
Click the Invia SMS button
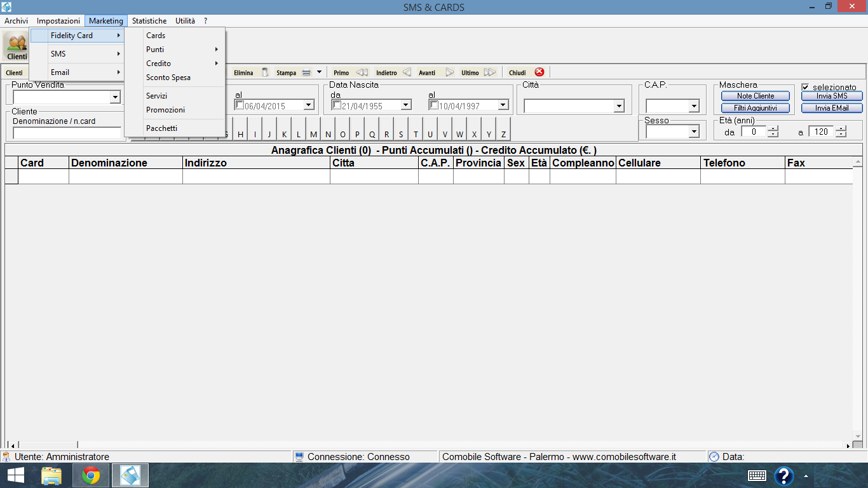coord(832,96)
